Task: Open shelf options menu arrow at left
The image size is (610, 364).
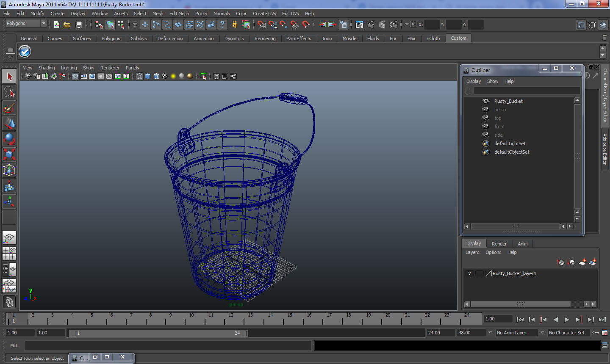Action: (x=11, y=57)
